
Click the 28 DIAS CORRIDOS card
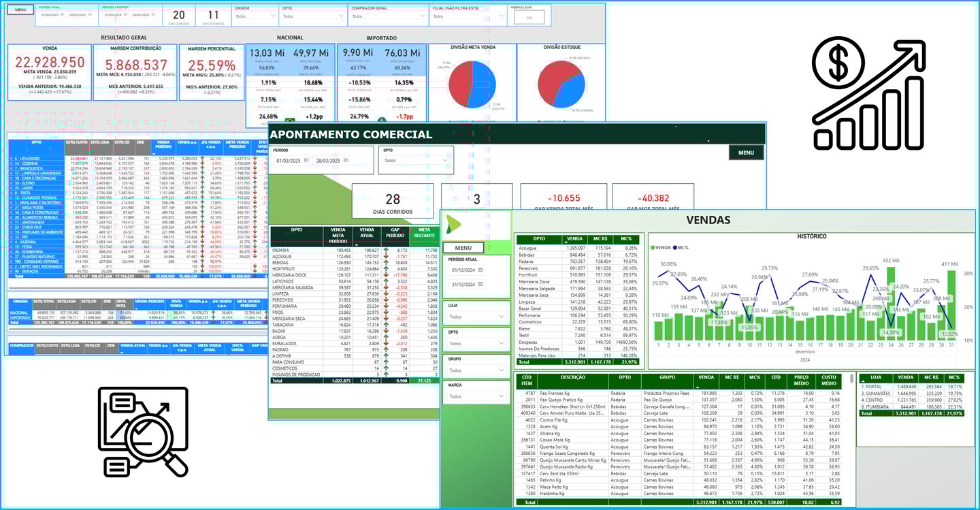pyautogui.click(x=393, y=202)
